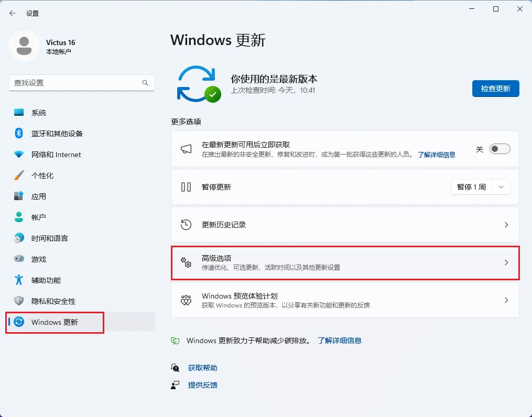Click the 更多选项 heading
Image resolution: width=532 pixels, height=417 pixels.
pyautogui.click(x=186, y=122)
